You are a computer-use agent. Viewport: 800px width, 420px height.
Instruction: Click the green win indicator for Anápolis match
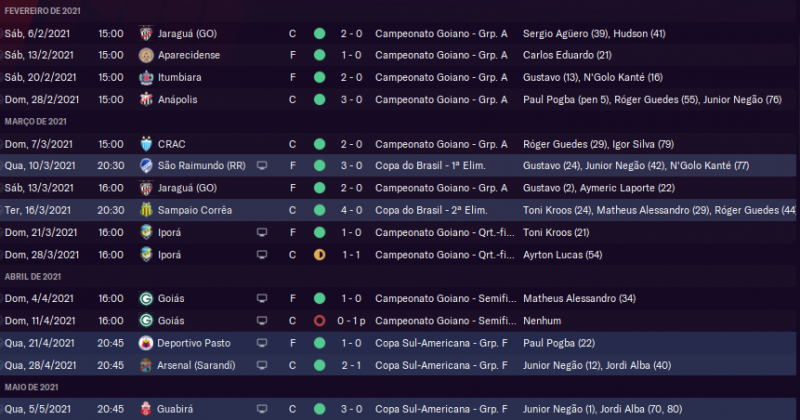tap(319, 99)
